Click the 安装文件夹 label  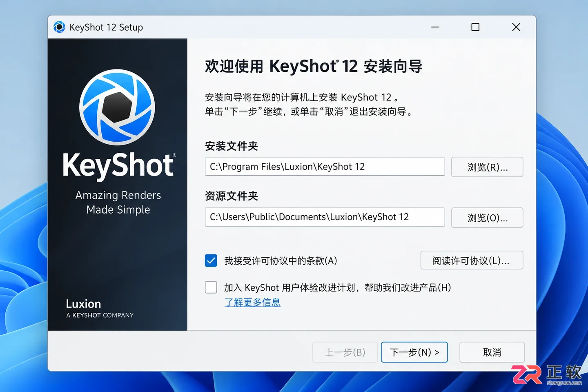232,146
